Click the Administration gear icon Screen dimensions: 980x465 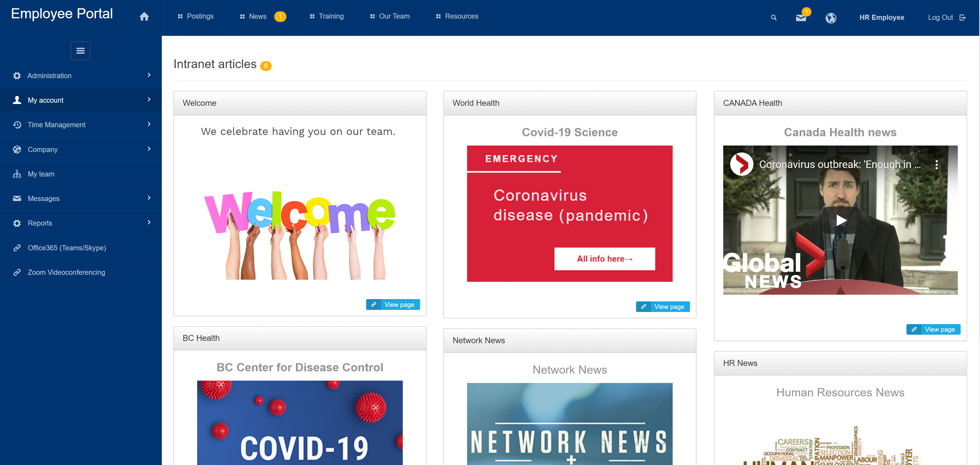point(17,76)
